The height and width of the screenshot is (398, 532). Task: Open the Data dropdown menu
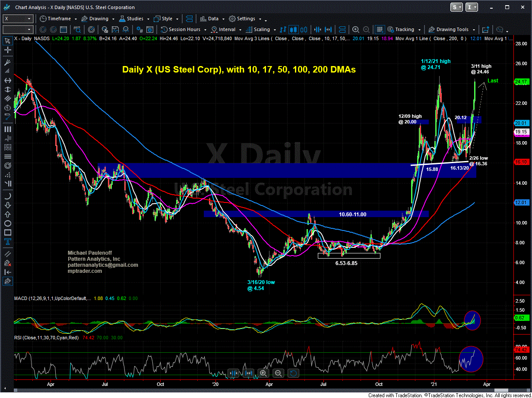[x=212, y=19]
